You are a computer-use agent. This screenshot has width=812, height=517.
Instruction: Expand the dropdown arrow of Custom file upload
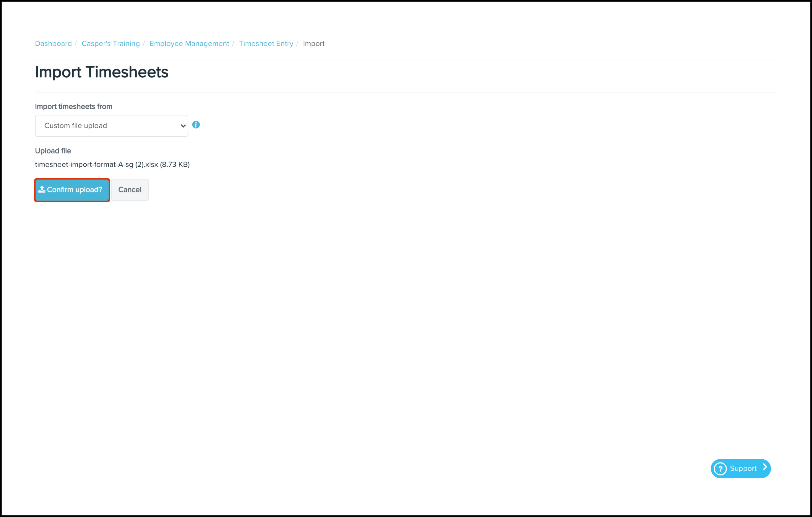183,126
